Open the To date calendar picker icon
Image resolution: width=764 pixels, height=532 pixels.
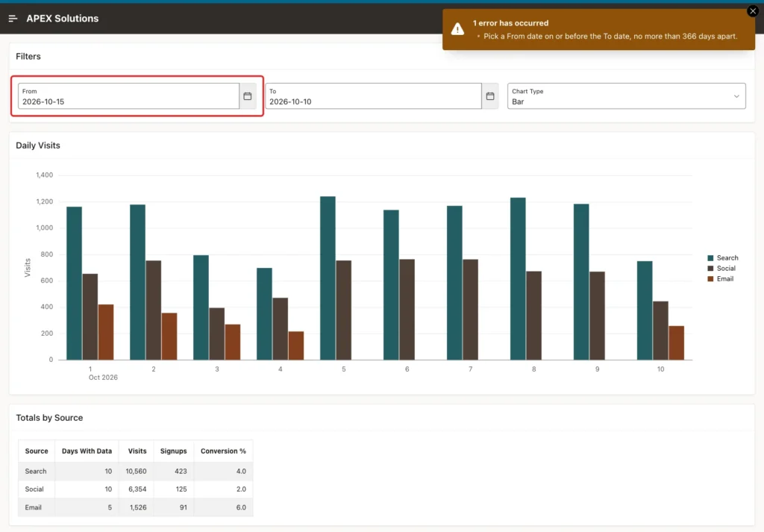coord(490,96)
